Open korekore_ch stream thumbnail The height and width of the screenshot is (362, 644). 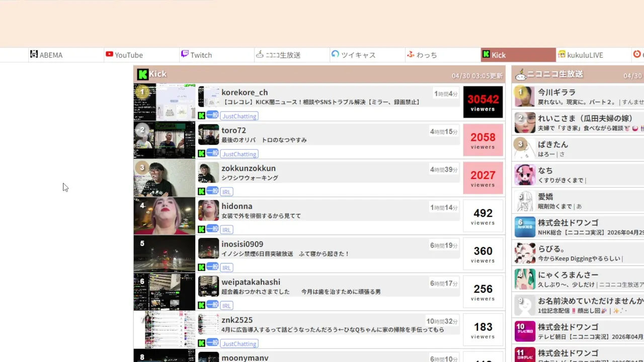coord(164,102)
